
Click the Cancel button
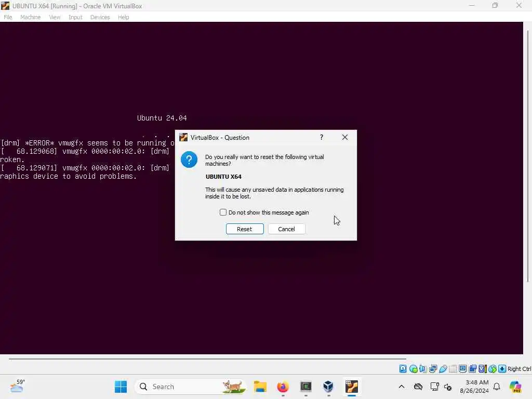click(287, 229)
